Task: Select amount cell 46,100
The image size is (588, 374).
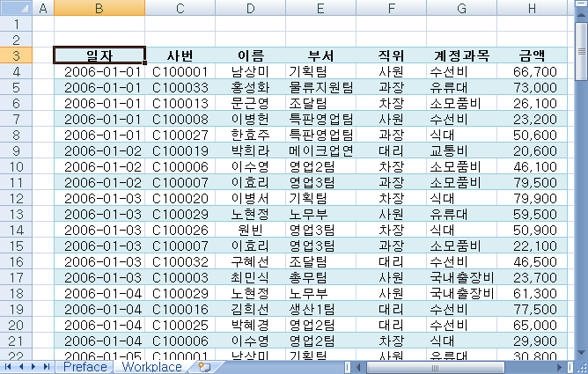Action: click(x=533, y=166)
